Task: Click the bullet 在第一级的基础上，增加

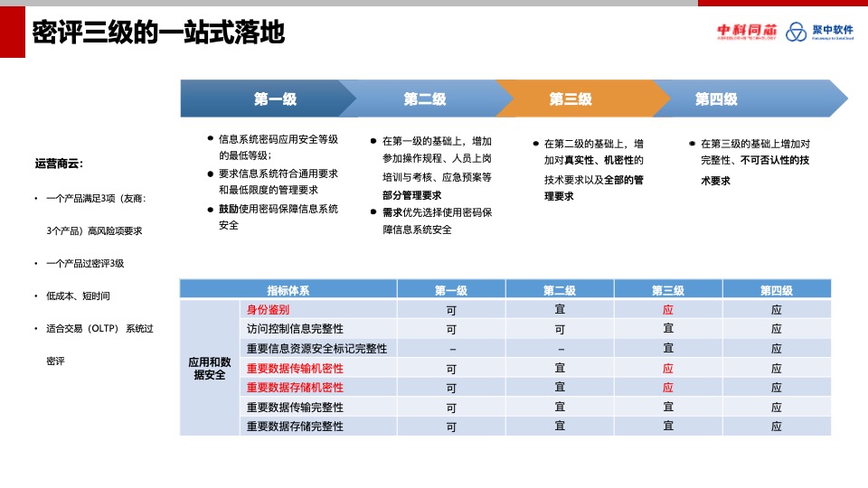Action: [437, 142]
